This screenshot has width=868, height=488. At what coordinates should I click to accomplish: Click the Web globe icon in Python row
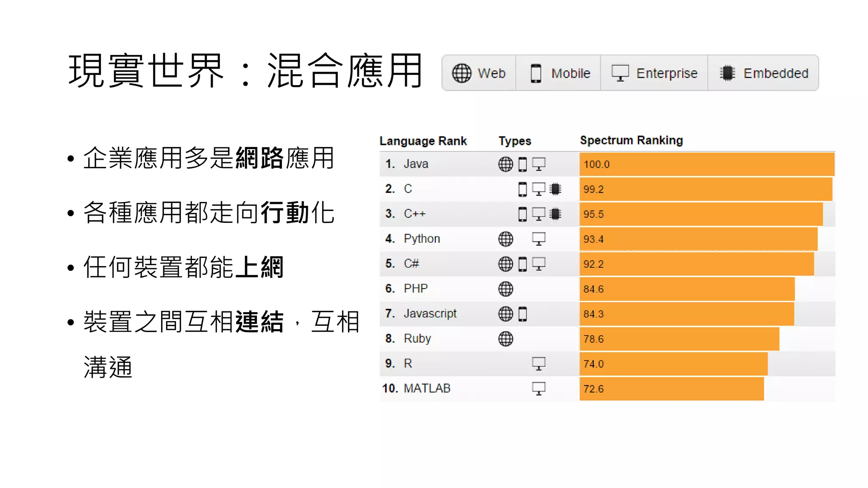(505, 239)
